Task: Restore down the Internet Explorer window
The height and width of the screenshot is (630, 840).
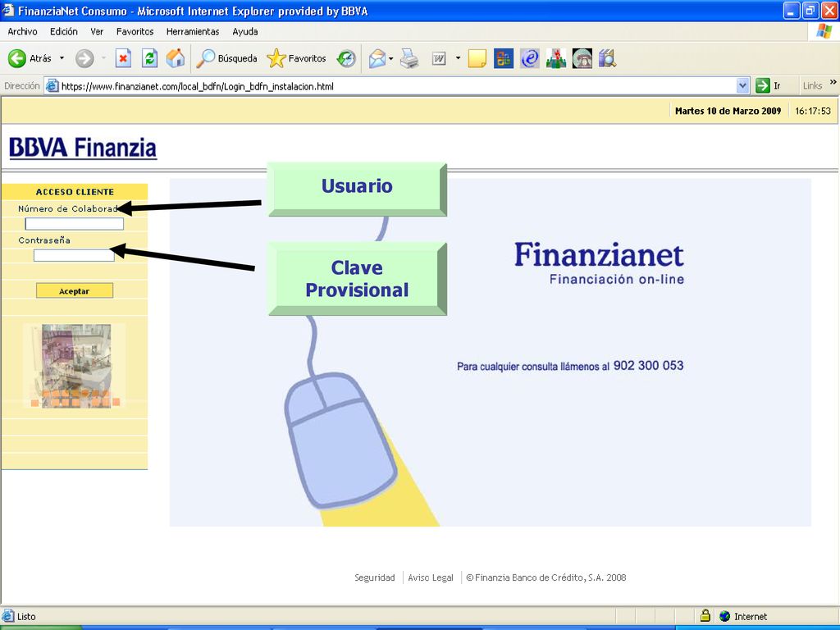Action: pyautogui.click(x=810, y=11)
